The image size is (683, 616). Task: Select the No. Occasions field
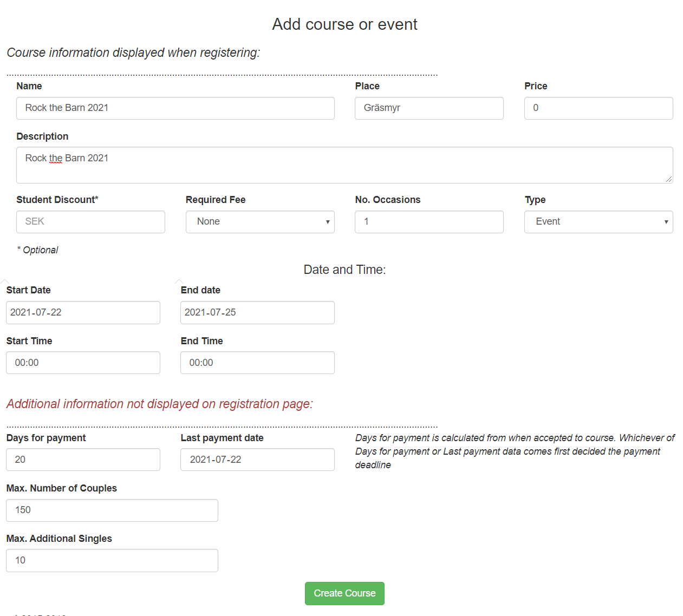coord(429,222)
